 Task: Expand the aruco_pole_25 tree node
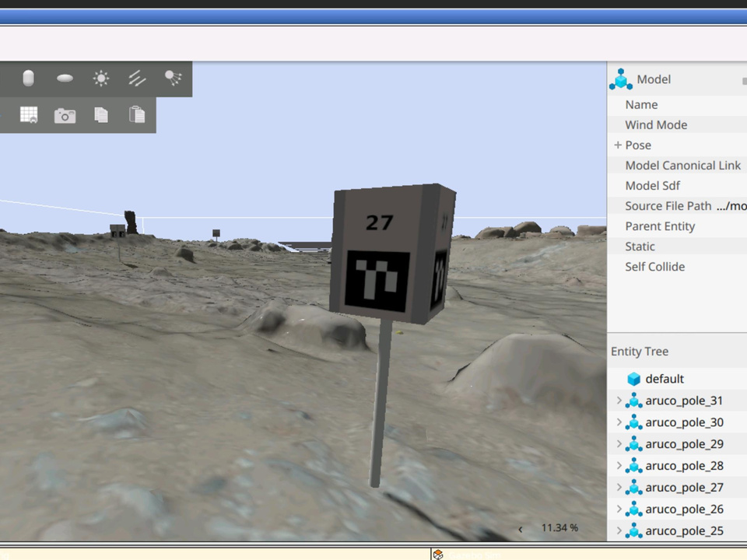pos(619,530)
